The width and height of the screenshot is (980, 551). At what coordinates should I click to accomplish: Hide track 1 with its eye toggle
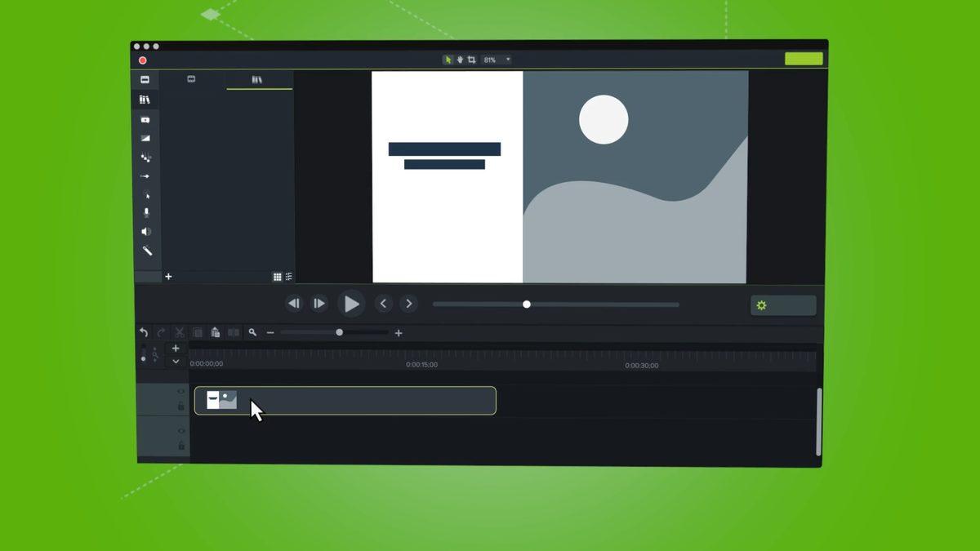(180, 391)
